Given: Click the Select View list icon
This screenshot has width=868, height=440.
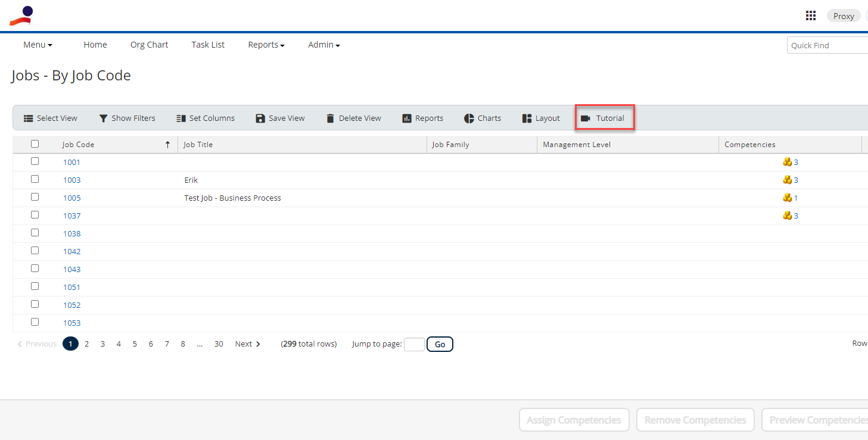Looking at the screenshot, I should [x=29, y=118].
